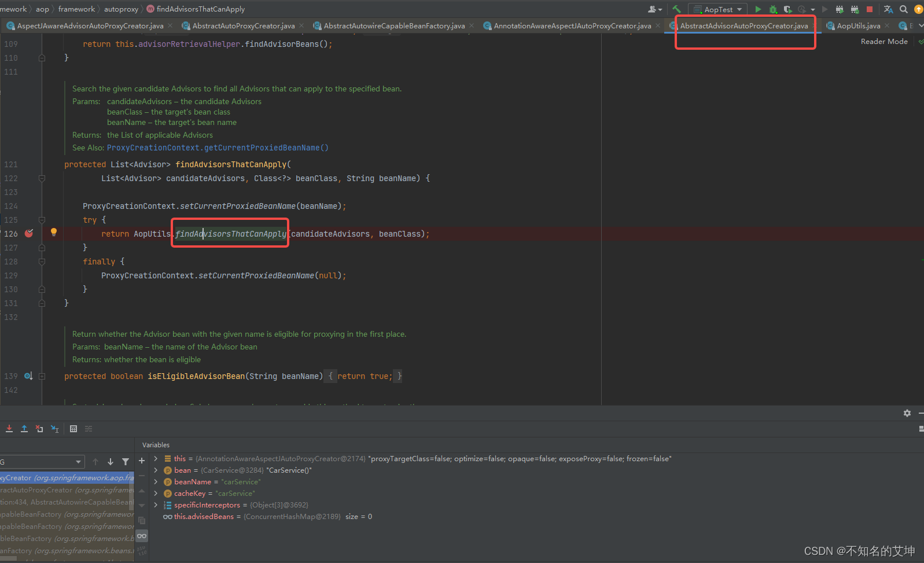
Task: Start debugging with the bug icon
Action: coord(773,9)
